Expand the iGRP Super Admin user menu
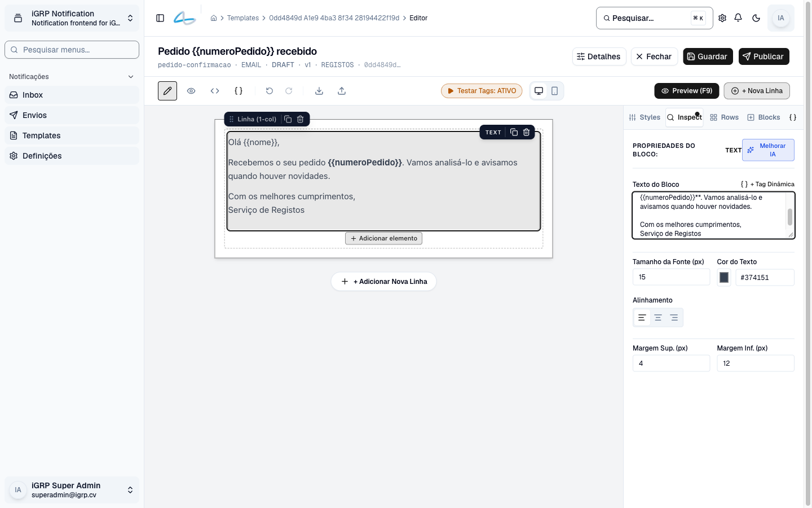This screenshot has width=812, height=508. pos(72,490)
